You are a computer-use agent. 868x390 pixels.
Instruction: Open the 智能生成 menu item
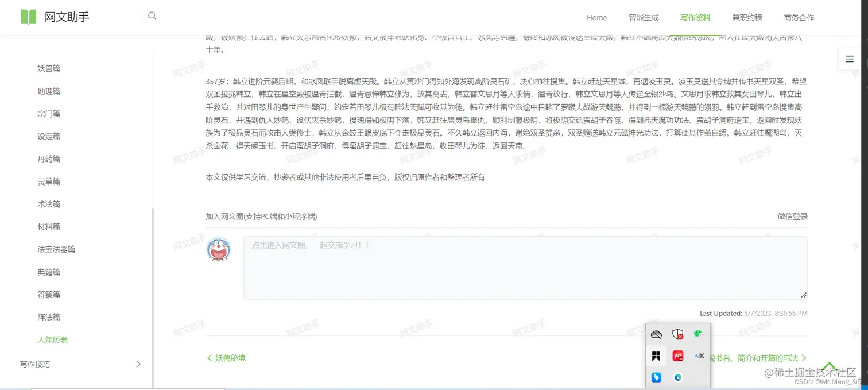click(x=644, y=17)
